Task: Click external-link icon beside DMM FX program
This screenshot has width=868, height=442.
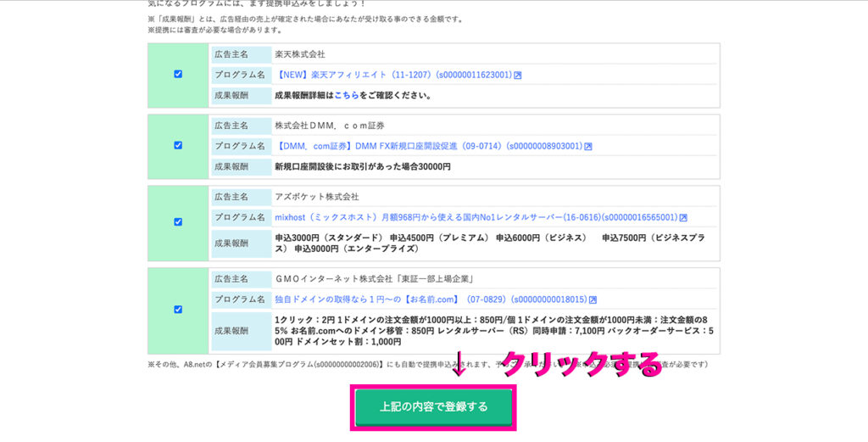Action: click(588, 147)
